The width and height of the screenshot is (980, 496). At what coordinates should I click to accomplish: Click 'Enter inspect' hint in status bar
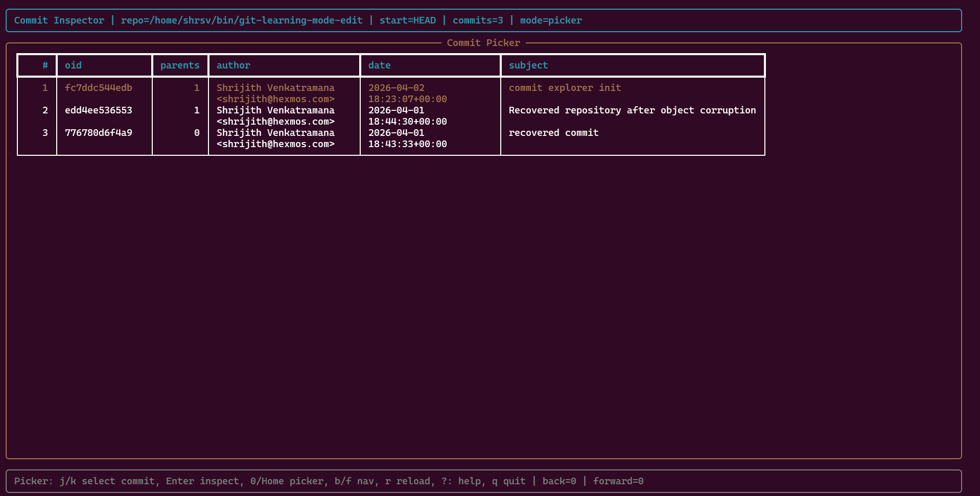click(x=203, y=481)
